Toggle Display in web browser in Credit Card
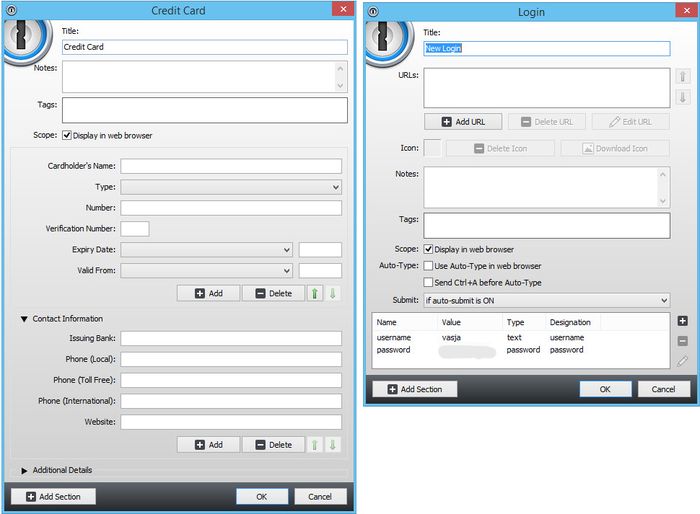Image resolution: width=700 pixels, height=514 pixels. 68,135
